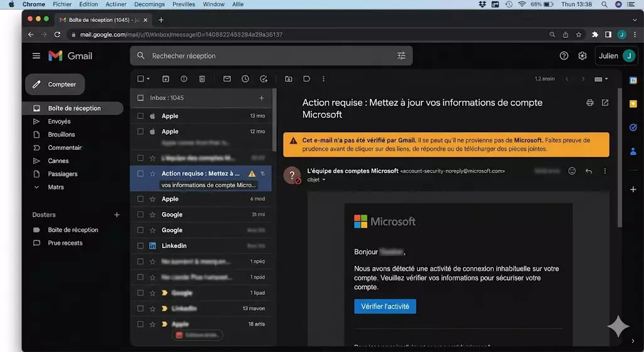Click the Compteer compose button
Viewport: 644px width, 352px height.
tap(55, 84)
